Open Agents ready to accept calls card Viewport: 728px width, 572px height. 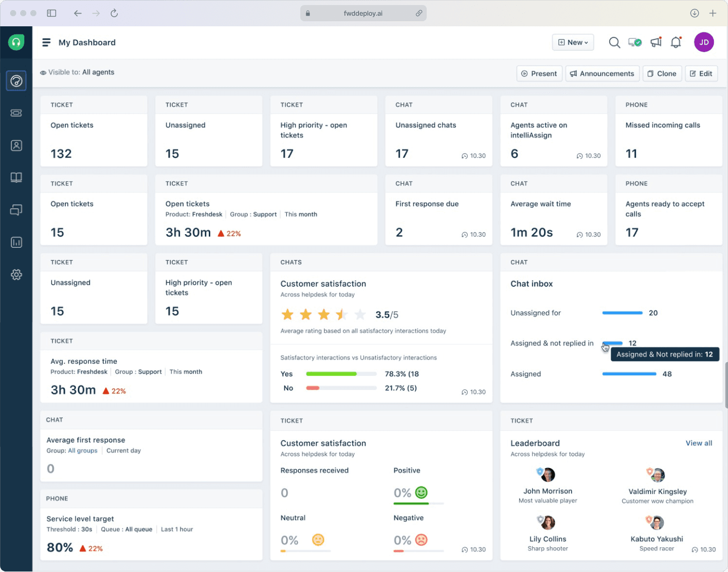pos(669,210)
